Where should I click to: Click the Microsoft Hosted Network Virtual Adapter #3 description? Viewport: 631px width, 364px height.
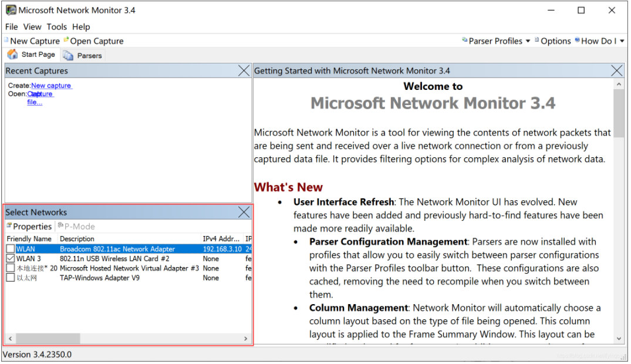pos(129,268)
